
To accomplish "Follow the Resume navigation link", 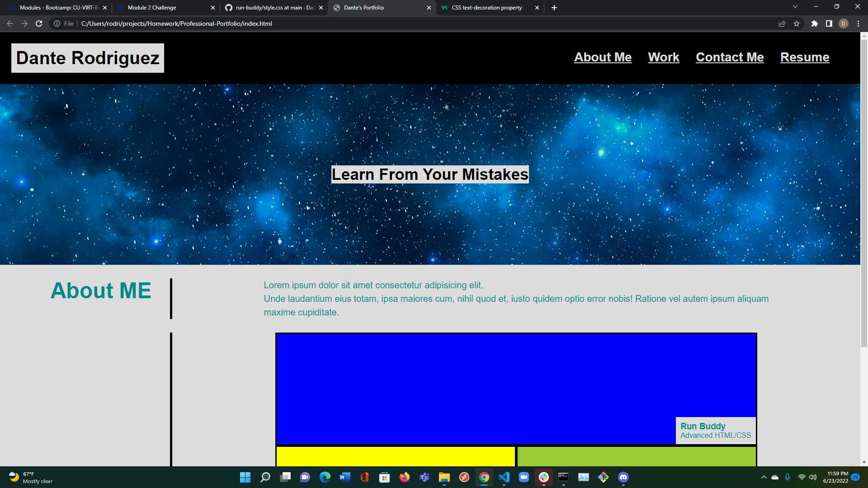I will [x=804, y=57].
